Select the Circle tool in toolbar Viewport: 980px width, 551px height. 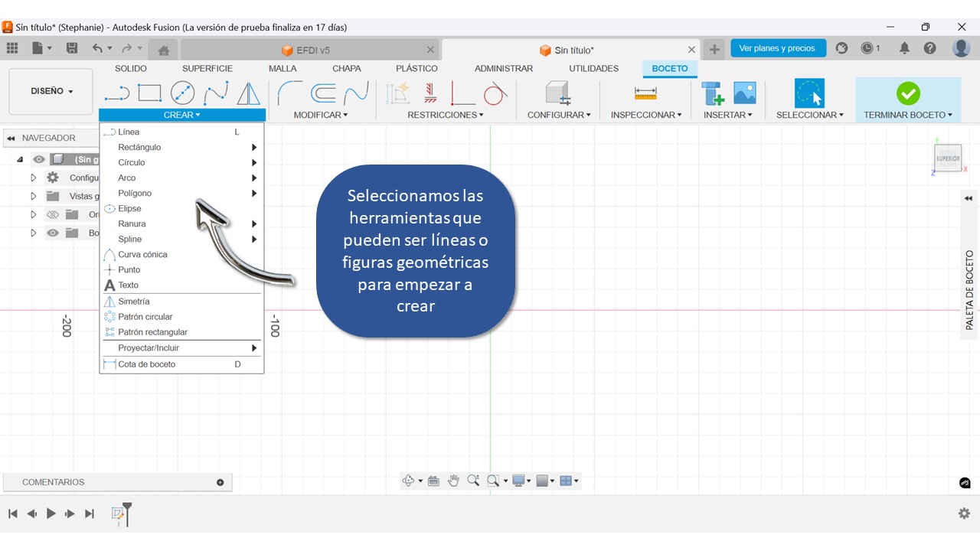click(x=182, y=93)
